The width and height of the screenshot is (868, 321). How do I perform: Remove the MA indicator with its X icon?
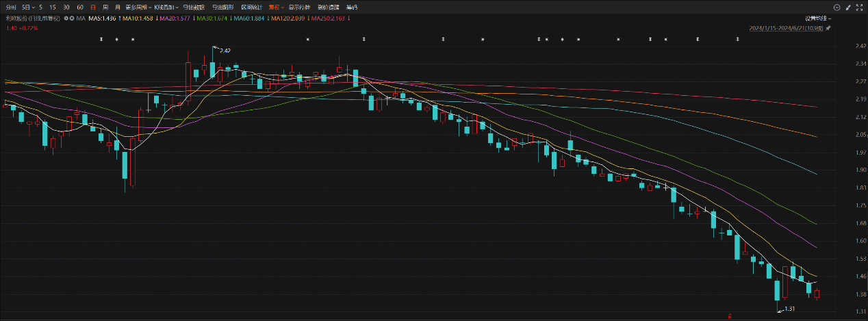(x=72, y=18)
